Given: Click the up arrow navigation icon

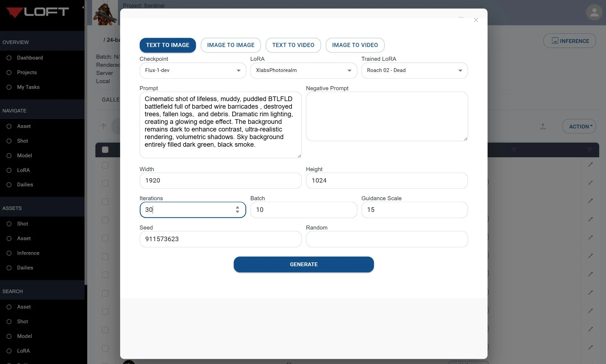Looking at the screenshot, I should [104, 126].
